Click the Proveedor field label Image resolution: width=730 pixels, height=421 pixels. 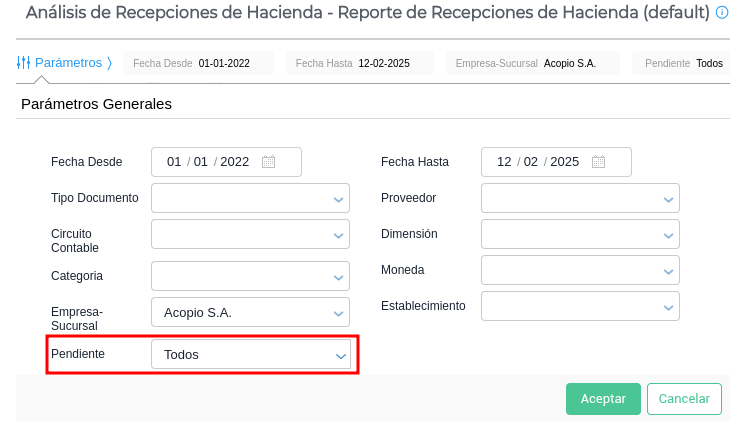click(x=408, y=198)
